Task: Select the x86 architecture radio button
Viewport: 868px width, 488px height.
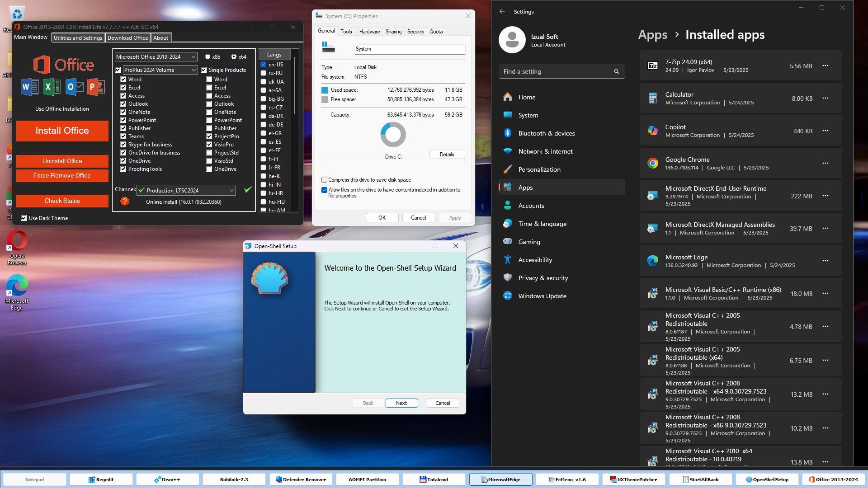Action: click(208, 57)
